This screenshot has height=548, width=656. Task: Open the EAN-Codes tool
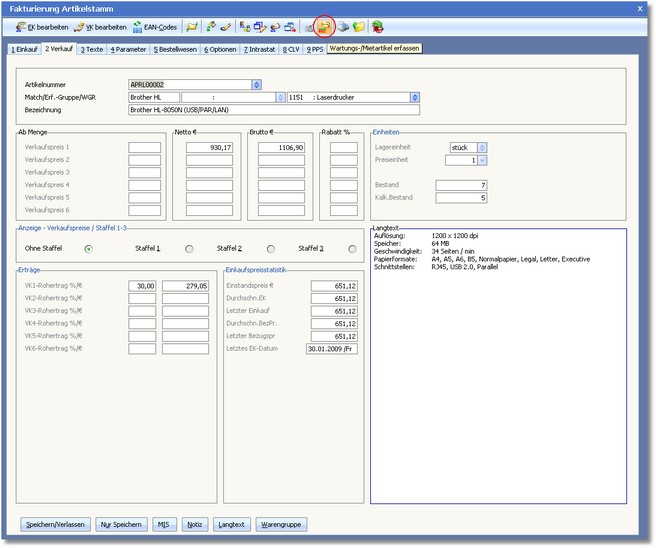pyautogui.click(x=155, y=27)
